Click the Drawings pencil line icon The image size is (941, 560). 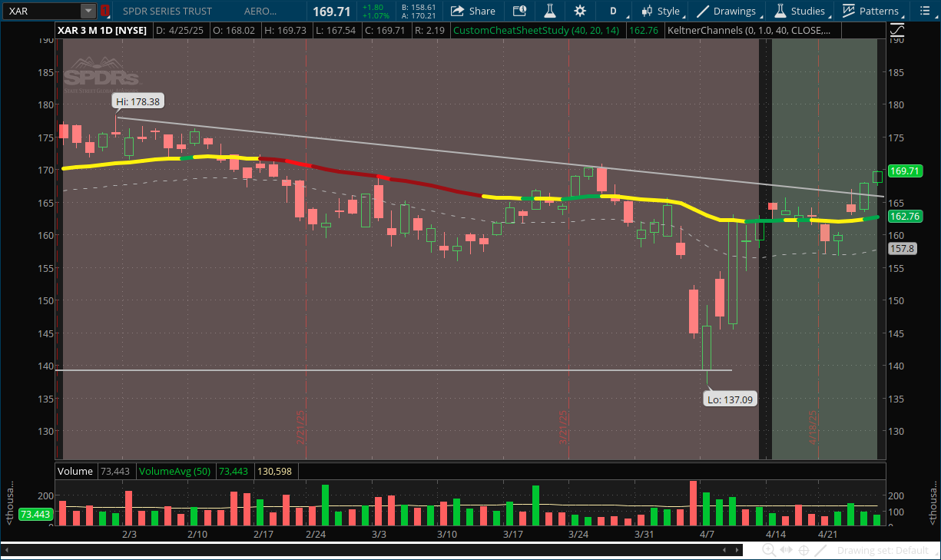point(704,11)
